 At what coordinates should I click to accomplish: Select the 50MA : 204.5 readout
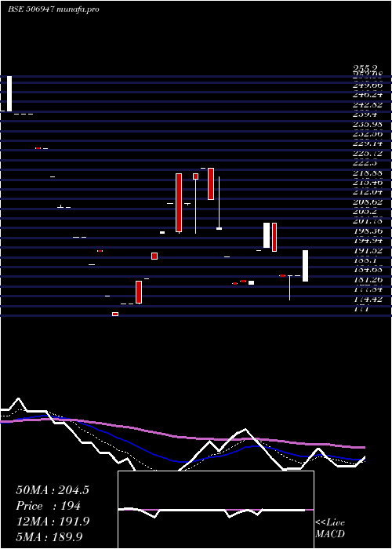53,490
